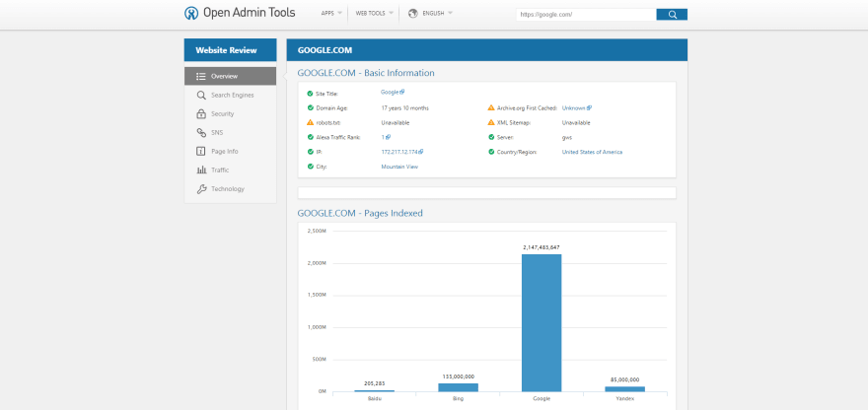Click the Traffic bar-chart icon in sidebar
868x410 pixels.
pos(201,171)
